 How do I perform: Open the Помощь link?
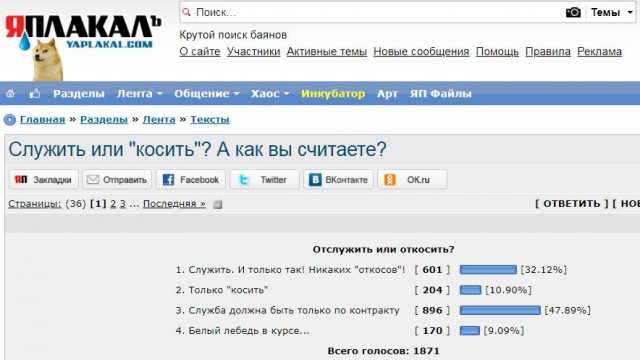click(x=497, y=52)
